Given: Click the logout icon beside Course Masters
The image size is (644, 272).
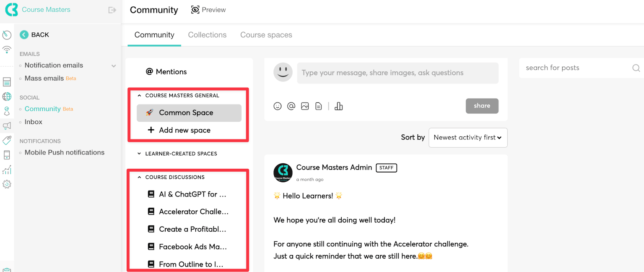Looking at the screenshot, I should point(112,10).
